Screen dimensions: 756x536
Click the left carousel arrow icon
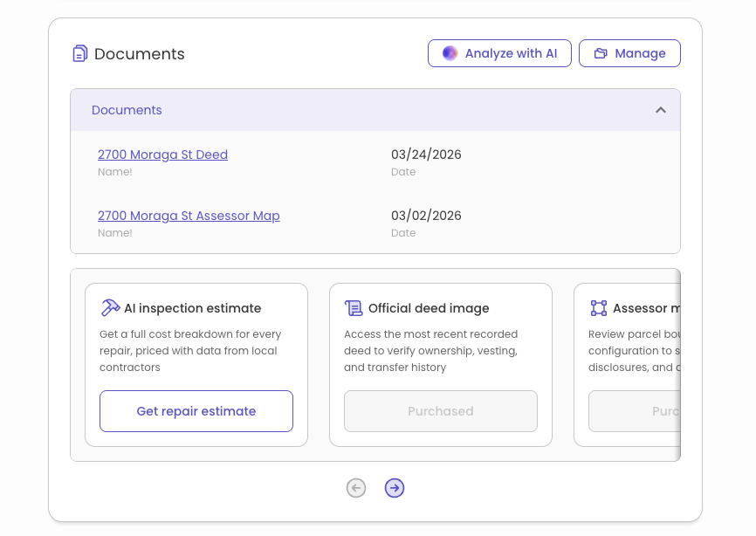coord(356,488)
